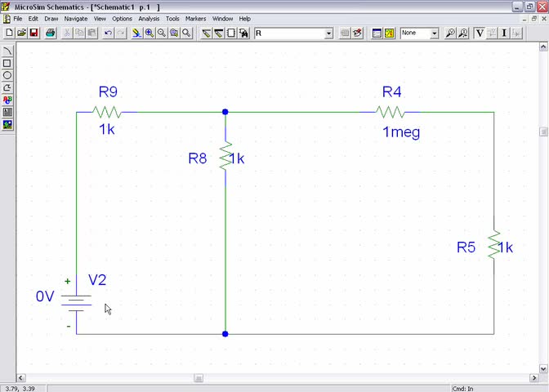The image size is (549, 392).
Task: Open the Options menu
Action: click(122, 19)
